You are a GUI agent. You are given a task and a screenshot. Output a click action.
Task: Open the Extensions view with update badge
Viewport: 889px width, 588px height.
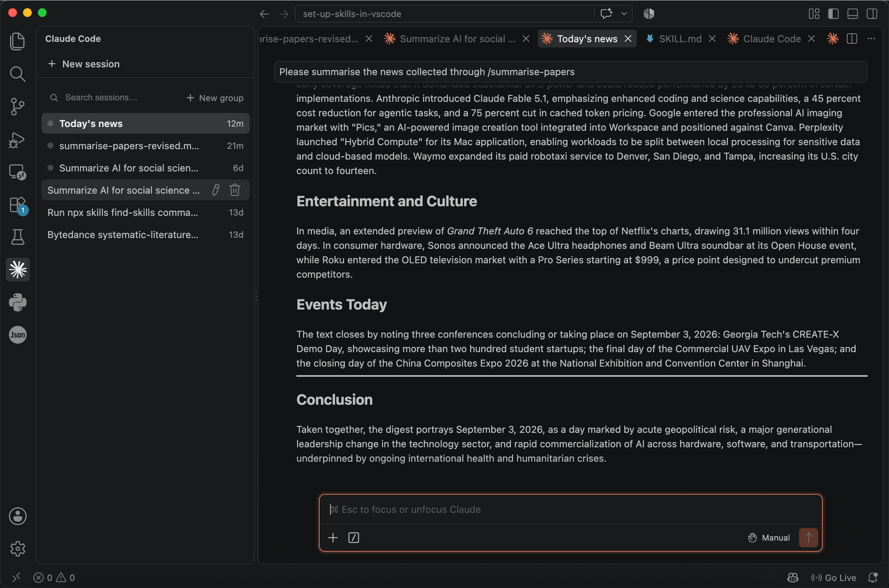[18, 206]
